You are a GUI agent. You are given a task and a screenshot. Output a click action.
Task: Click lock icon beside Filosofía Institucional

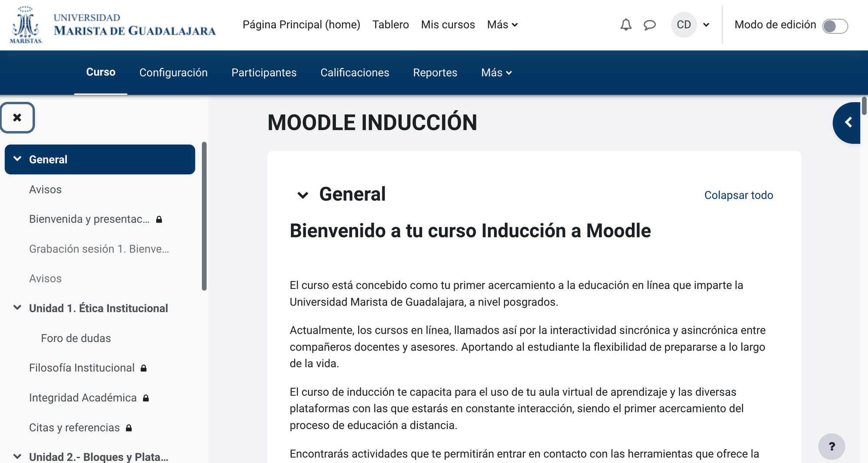[x=144, y=368]
